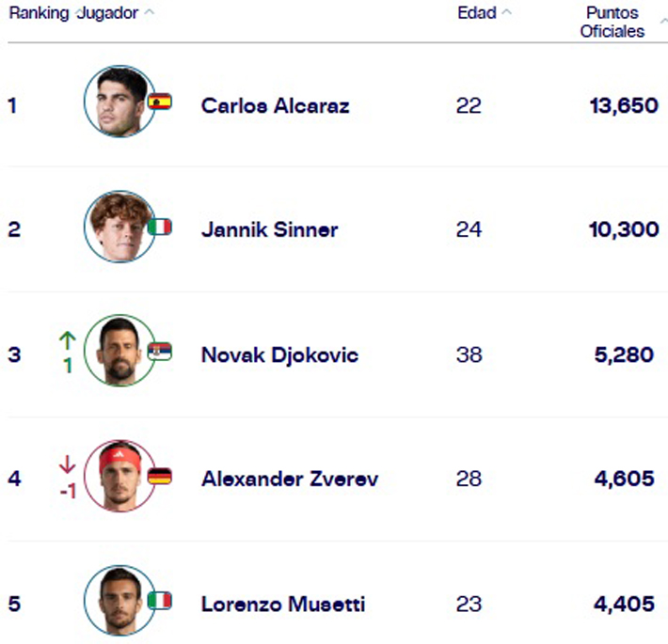668x644 pixels.
Task: Open the Carlos Alcaraz player link
Action: coord(275,105)
